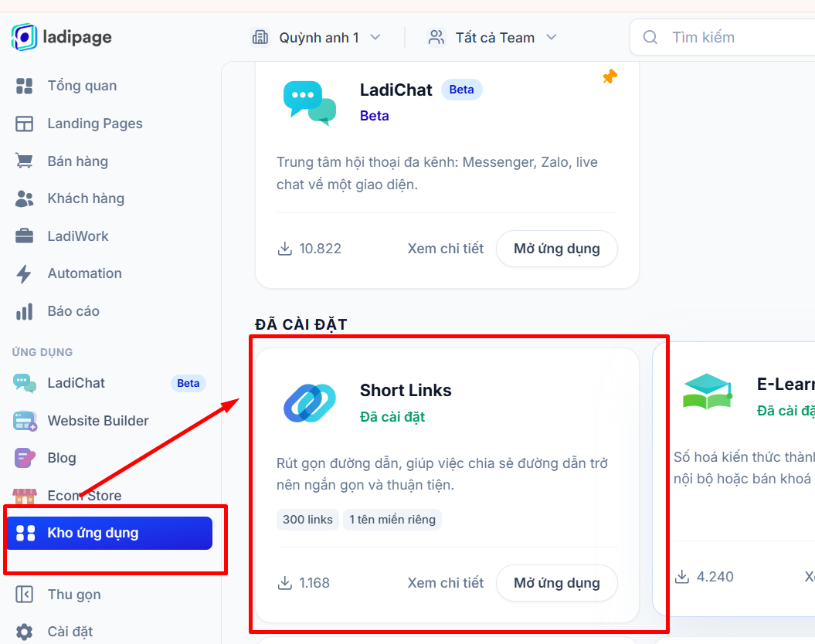
Task: Click download icon next to 1.168
Action: coord(284,583)
